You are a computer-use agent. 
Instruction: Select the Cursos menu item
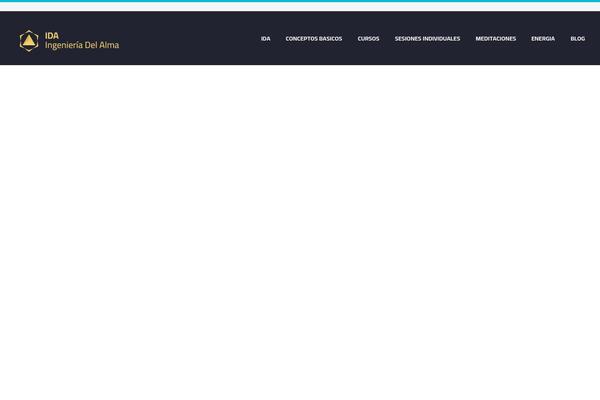click(x=368, y=39)
